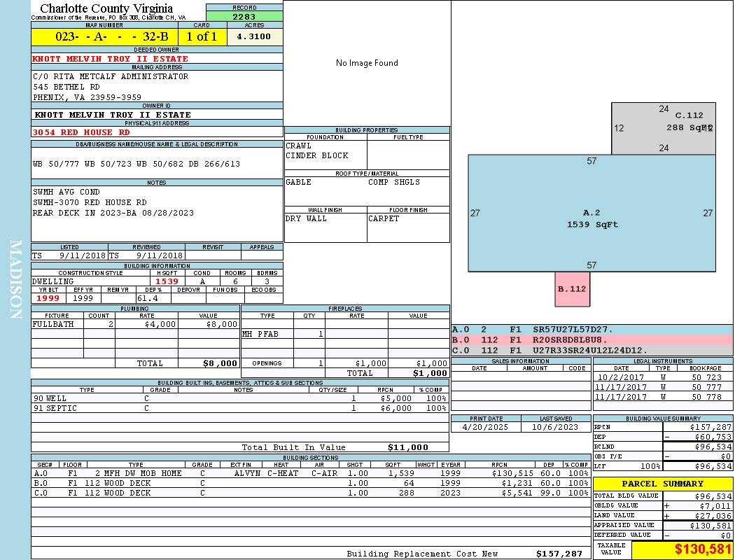Image resolution: width=735 pixels, height=560 pixels.
Task: Select the pink B.0 sketch legend row
Action: pos(591,339)
